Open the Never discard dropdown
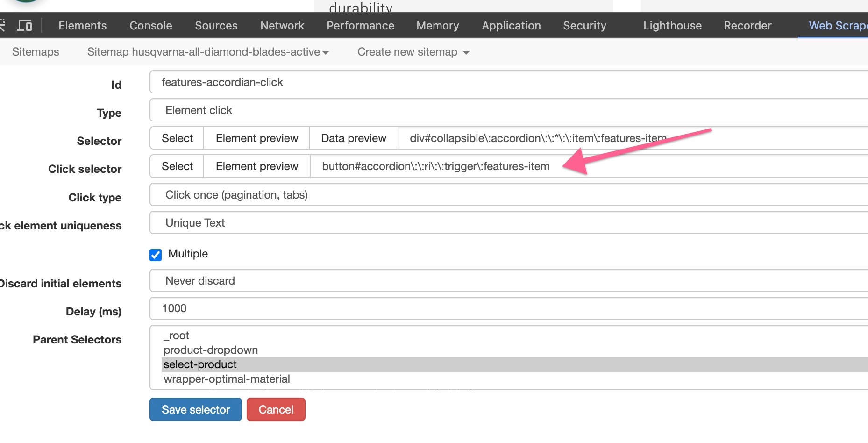 pyautogui.click(x=508, y=281)
